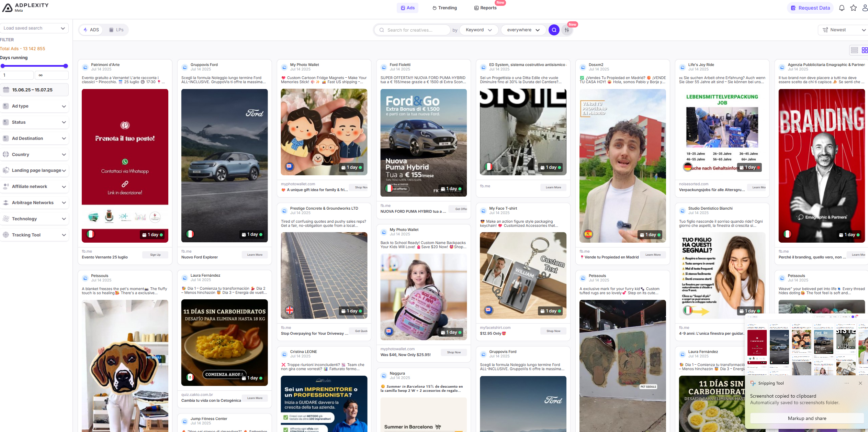Expand the Landing page language filter

tap(34, 170)
